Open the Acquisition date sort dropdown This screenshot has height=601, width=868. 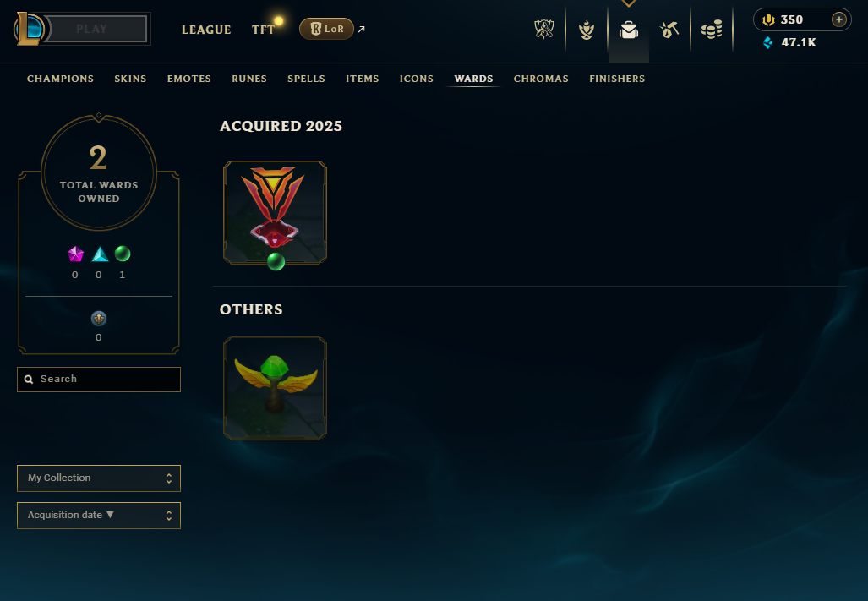coord(99,516)
